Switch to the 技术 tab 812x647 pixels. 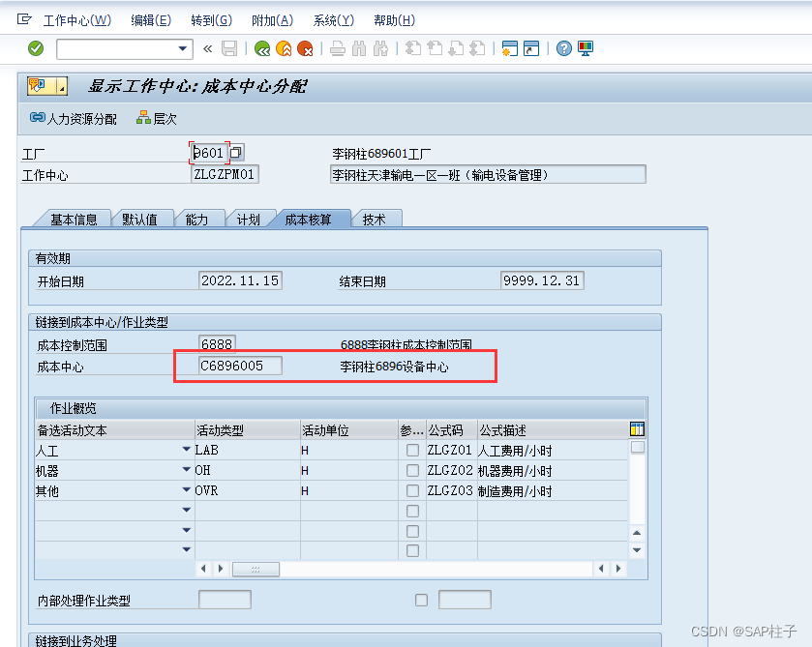[374, 220]
